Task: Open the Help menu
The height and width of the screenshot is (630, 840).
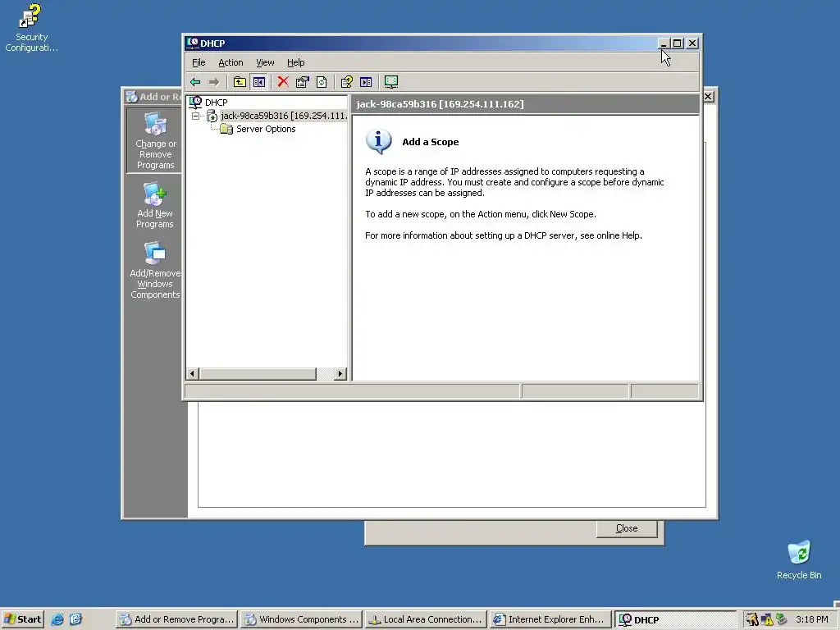Action: [x=295, y=62]
